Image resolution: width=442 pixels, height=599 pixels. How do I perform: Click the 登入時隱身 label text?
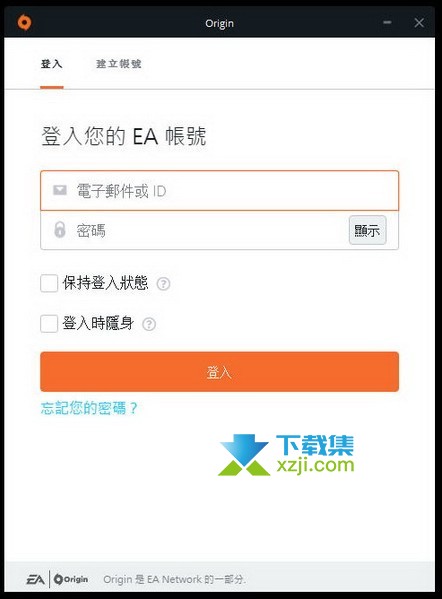pyautogui.click(x=98, y=324)
